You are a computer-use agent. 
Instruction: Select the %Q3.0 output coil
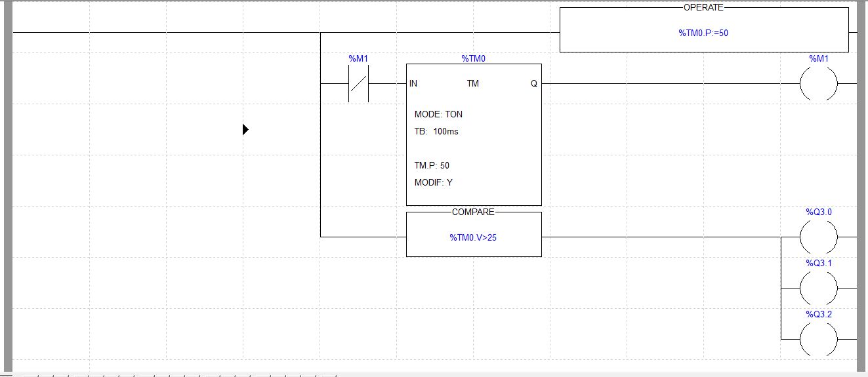[x=818, y=237]
